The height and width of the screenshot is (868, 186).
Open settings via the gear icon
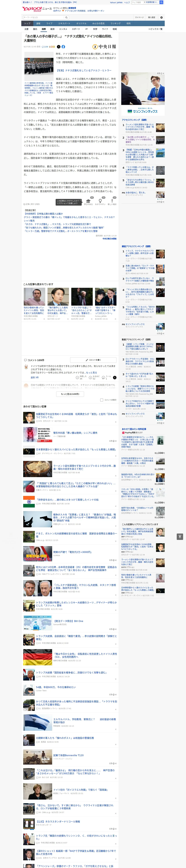(x=161, y=17)
